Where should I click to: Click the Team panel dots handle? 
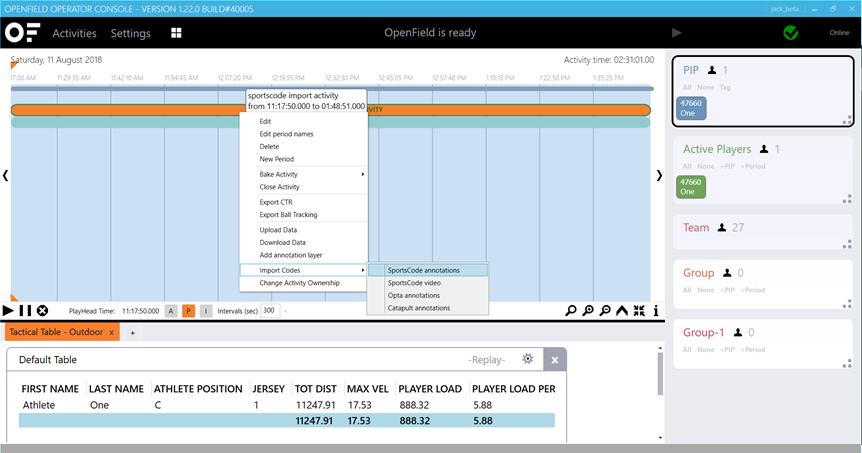847,244
